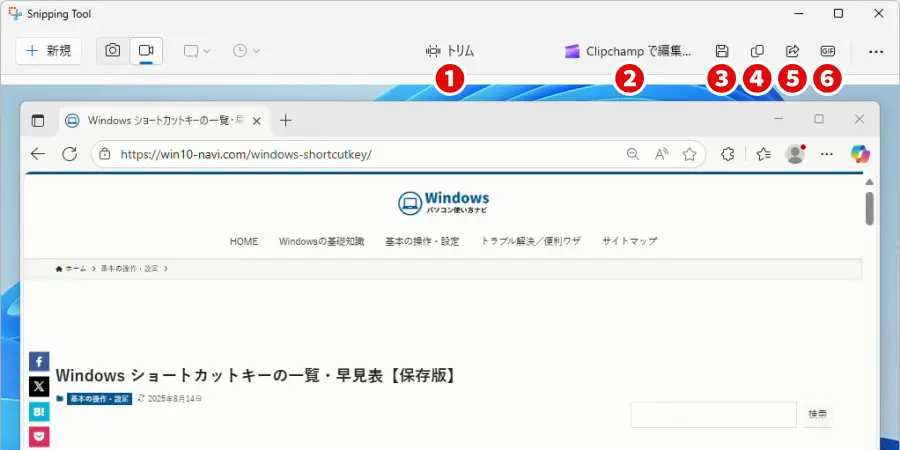
Task: Click the win10-navi.com URL address bar
Action: pos(398,154)
